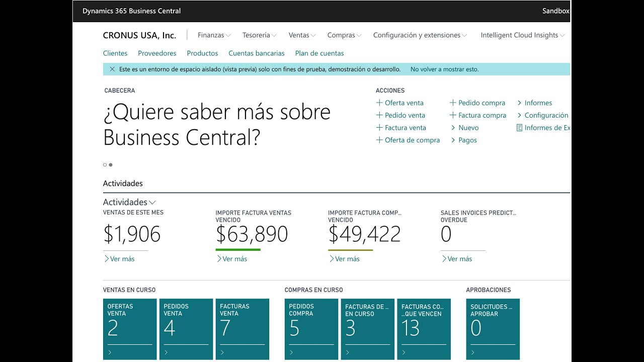The image size is (644, 362).
Task: Click Ver más under Importe factura compras vencido
Action: click(x=345, y=259)
